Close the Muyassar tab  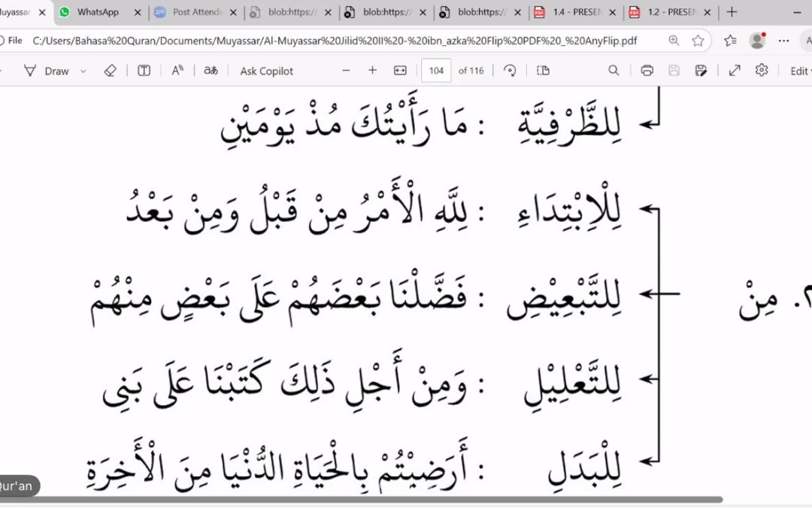[42, 13]
